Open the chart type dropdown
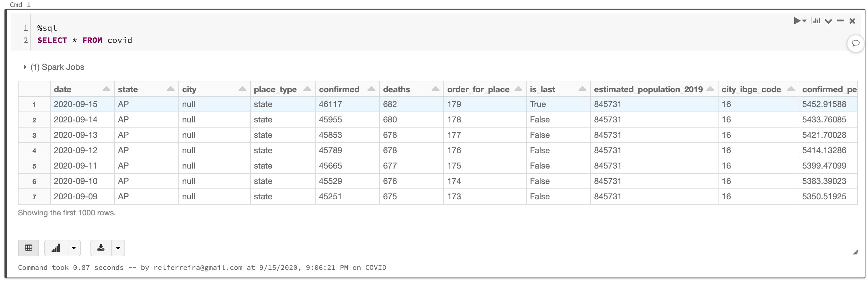The width and height of the screenshot is (868, 282). click(74, 248)
